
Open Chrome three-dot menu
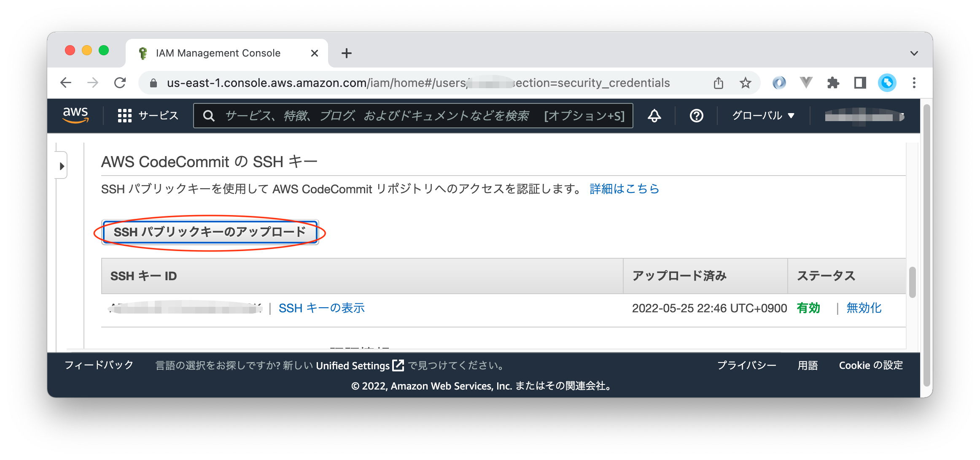pos(914,83)
